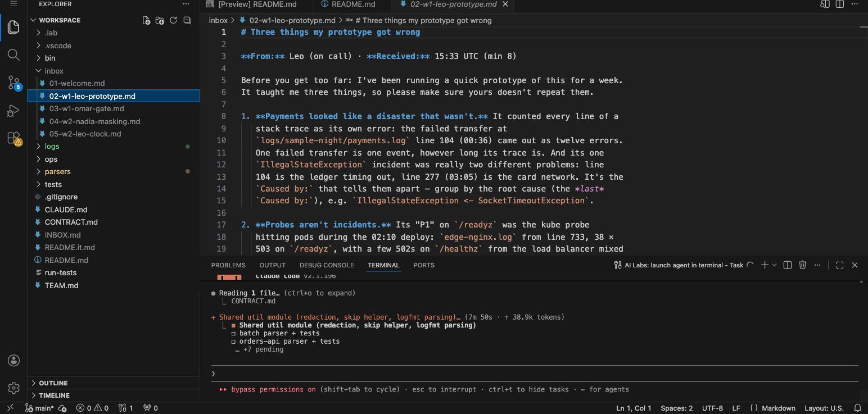Open the Explorer view in activity bar
The width and height of the screenshot is (868, 414).
[13, 26]
